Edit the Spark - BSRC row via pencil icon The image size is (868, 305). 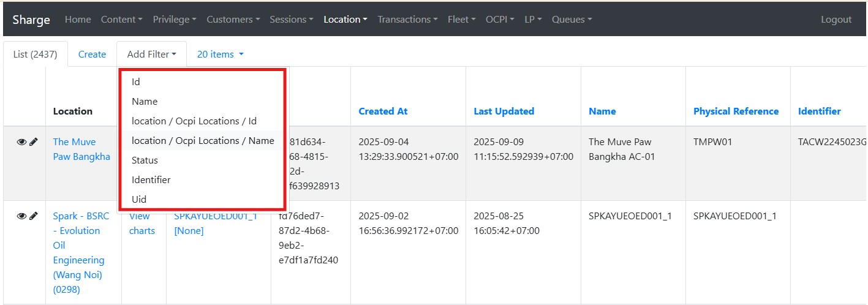point(34,216)
